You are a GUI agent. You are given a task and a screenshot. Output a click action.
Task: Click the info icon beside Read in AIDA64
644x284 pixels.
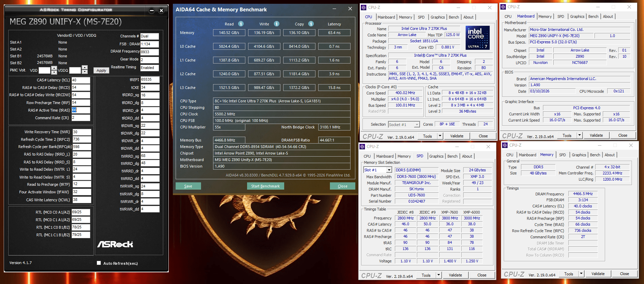pyautogui.click(x=241, y=24)
